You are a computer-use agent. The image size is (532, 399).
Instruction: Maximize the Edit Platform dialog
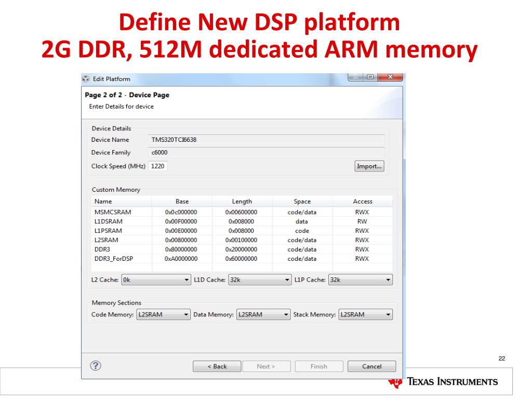370,77
